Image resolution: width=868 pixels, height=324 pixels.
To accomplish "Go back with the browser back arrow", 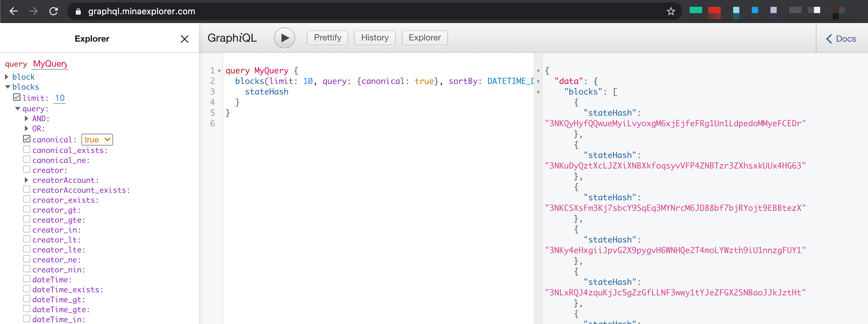I will tap(13, 11).
